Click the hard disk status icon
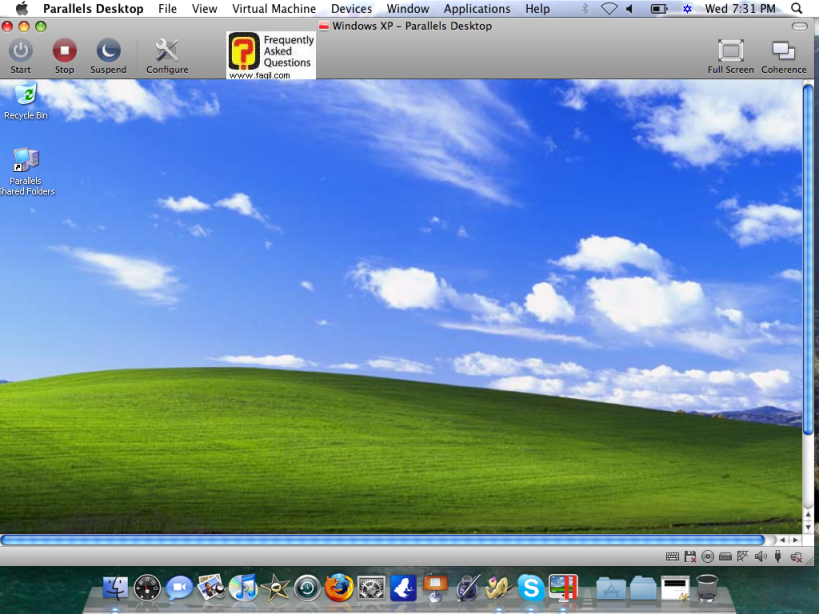This screenshot has width=819, height=614. click(x=725, y=557)
